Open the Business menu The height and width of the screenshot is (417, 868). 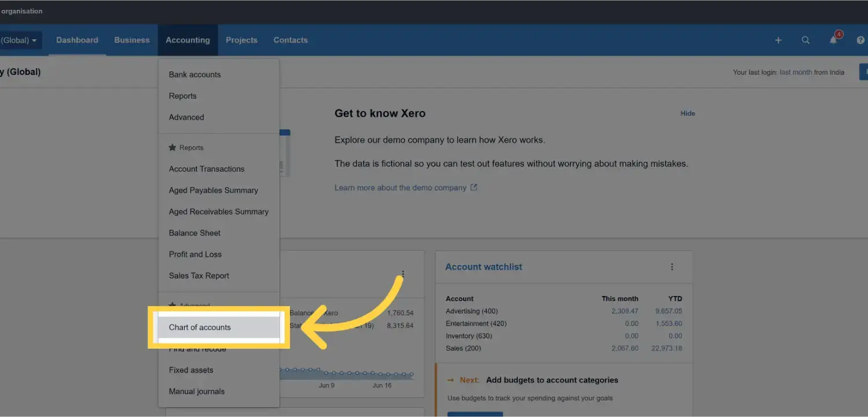click(x=132, y=40)
